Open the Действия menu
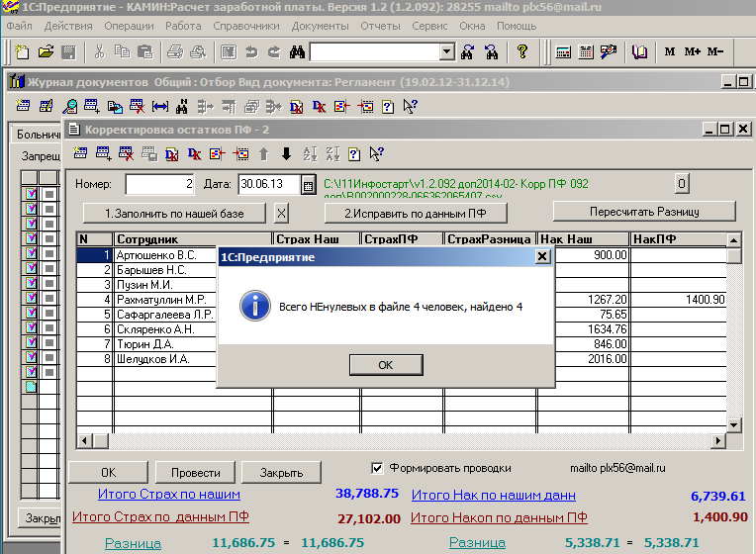The height and width of the screenshot is (554, 756). pos(68,26)
